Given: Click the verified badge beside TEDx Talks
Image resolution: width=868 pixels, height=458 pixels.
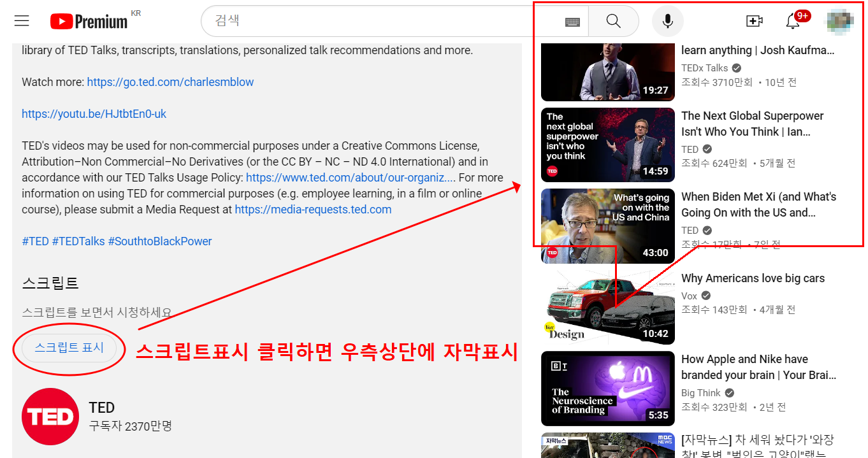Looking at the screenshot, I should click(x=737, y=68).
